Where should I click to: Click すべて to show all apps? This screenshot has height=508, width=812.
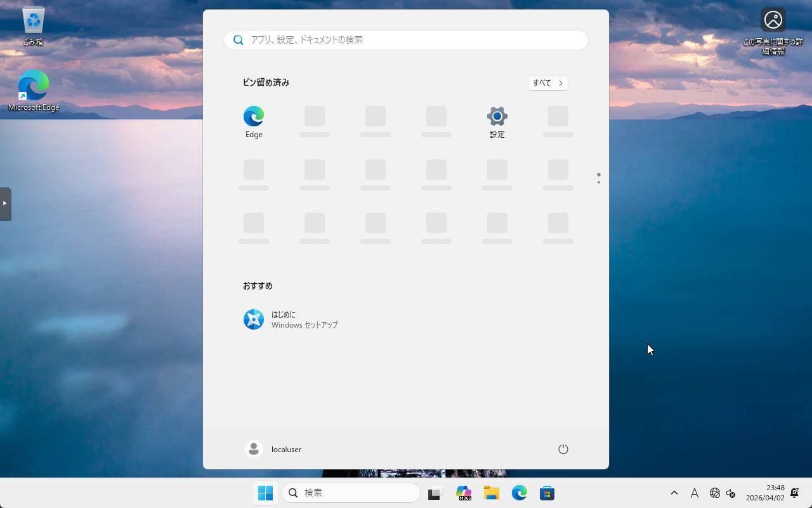click(547, 83)
